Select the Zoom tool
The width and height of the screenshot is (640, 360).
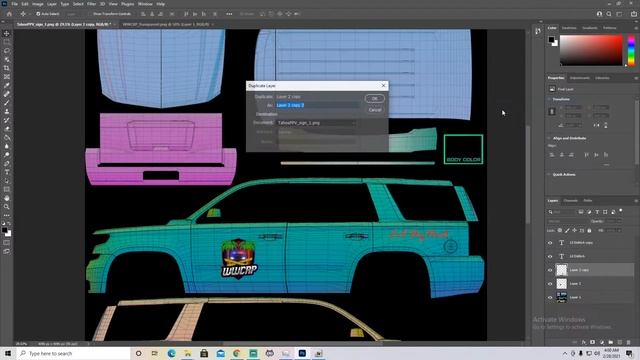point(7,207)
